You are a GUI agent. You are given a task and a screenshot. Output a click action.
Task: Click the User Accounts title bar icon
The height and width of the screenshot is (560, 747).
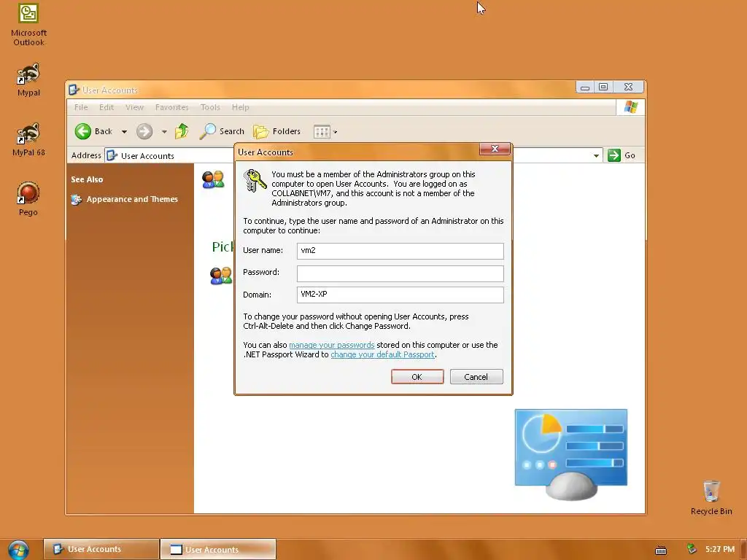click(74, 90)
